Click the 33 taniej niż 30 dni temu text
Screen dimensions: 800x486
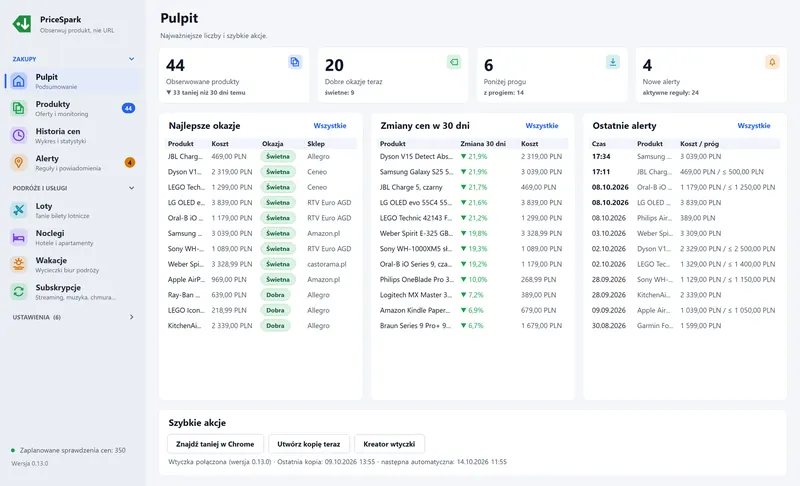click(x=206, y=93)
